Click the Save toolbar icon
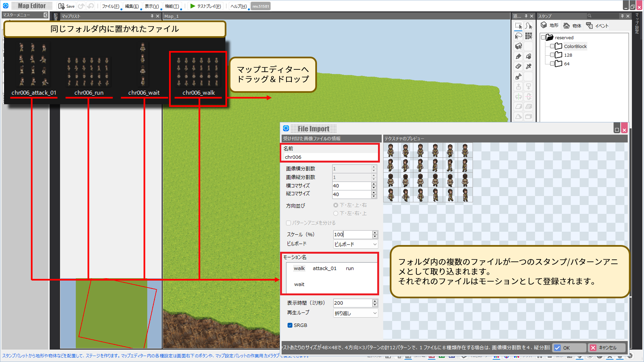The height and width of the screenshot is (362, 644). point(61,6)
